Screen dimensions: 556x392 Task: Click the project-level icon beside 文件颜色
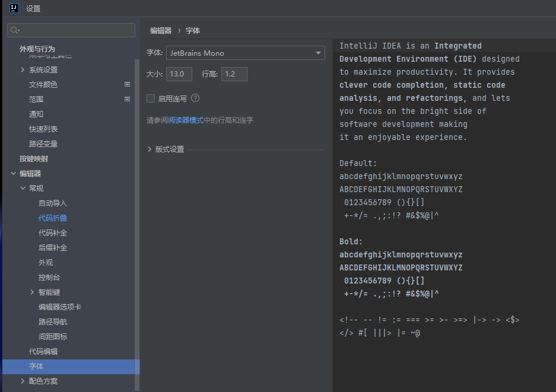point(128,84)
